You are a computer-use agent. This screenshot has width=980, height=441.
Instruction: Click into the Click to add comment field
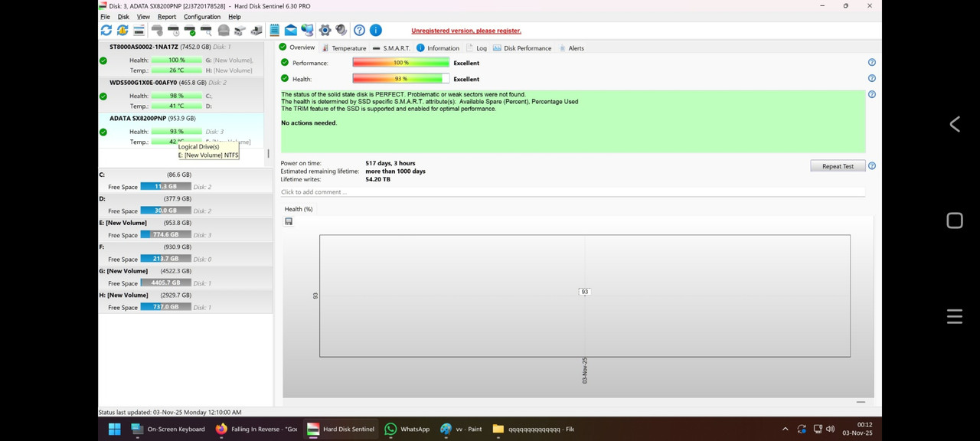573,192
